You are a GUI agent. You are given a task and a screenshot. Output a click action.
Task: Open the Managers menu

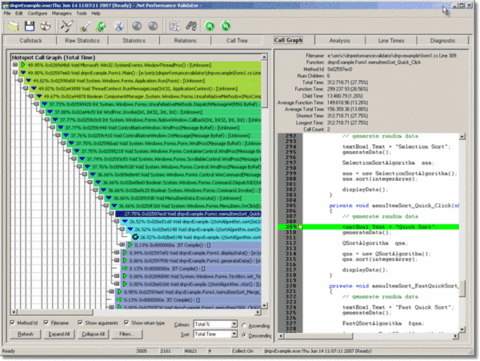[61, 13]
